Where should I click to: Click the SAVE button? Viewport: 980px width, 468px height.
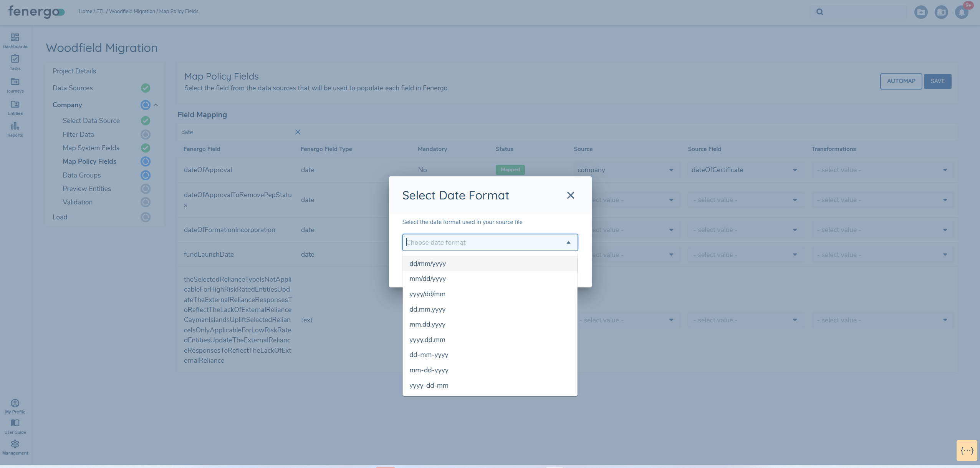click(x=937, y=81)
